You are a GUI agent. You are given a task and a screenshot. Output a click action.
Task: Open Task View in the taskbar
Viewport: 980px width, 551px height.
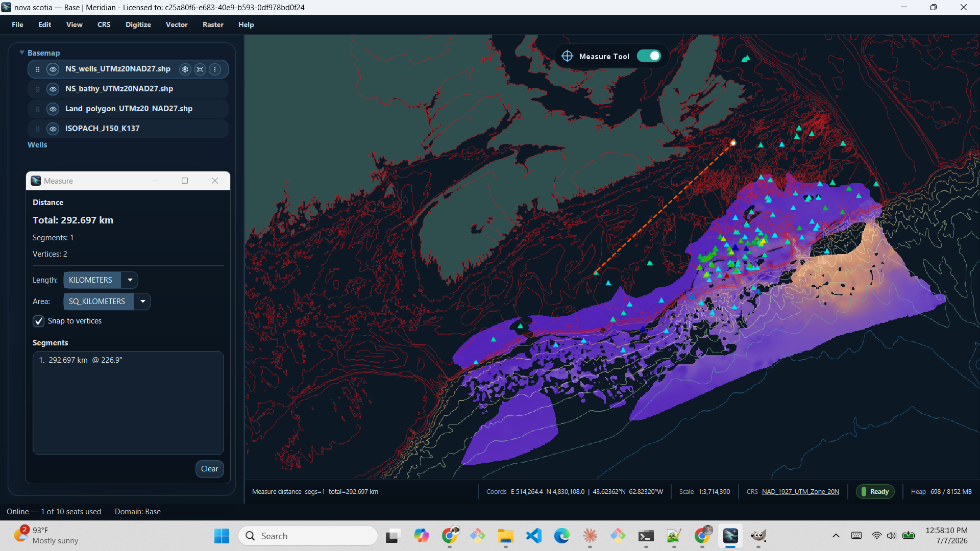[x=392, y=536]
